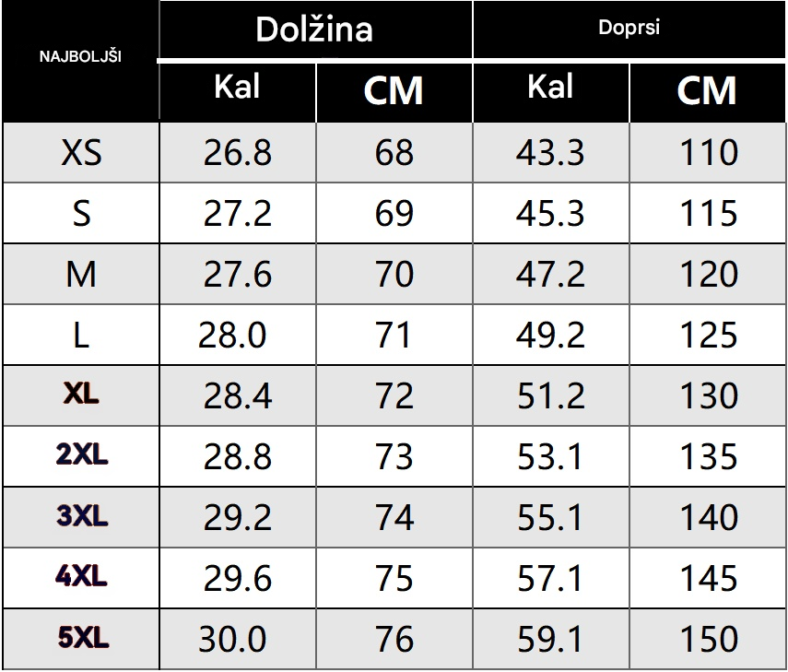Click the 2XL size label

[x=81, y=455]
